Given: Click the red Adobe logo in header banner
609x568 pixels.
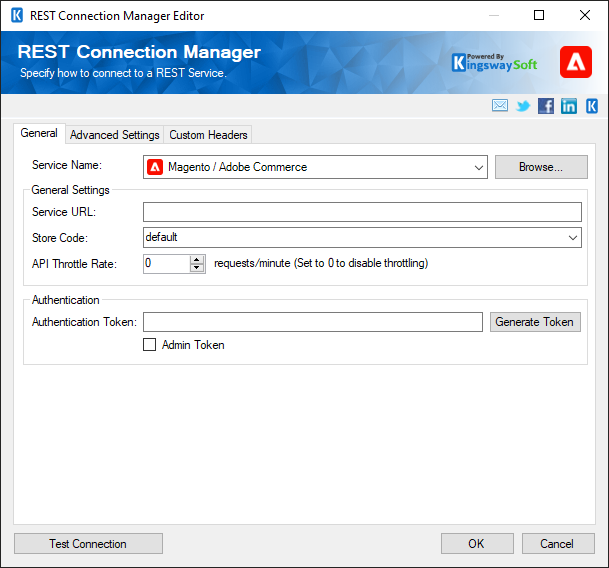Looking at the screenshot, I should tap(576, 62).
